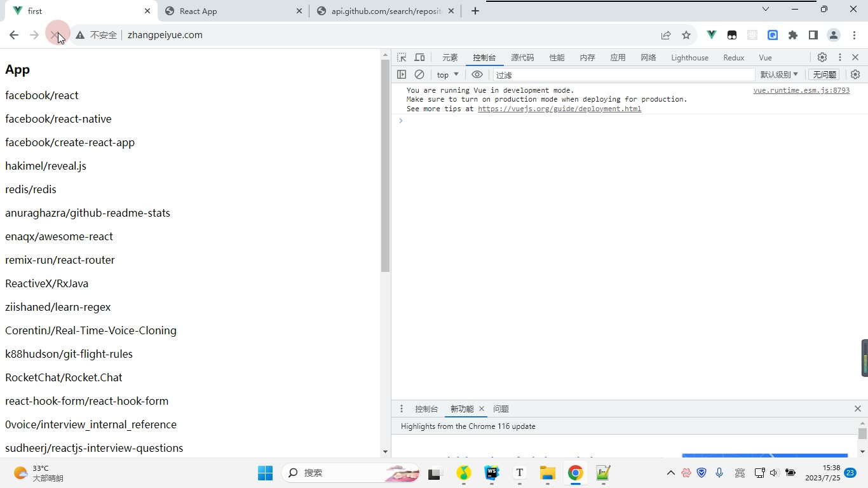Click the page's vertical scrollbar thumb
Screen dimensions: 868x488
click(x=385, y=165)
